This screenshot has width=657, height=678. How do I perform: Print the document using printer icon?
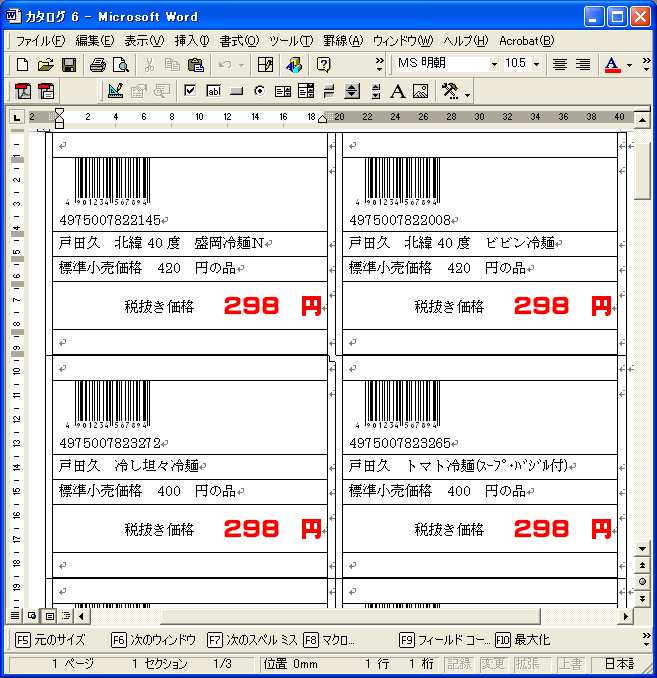(98, 65)
